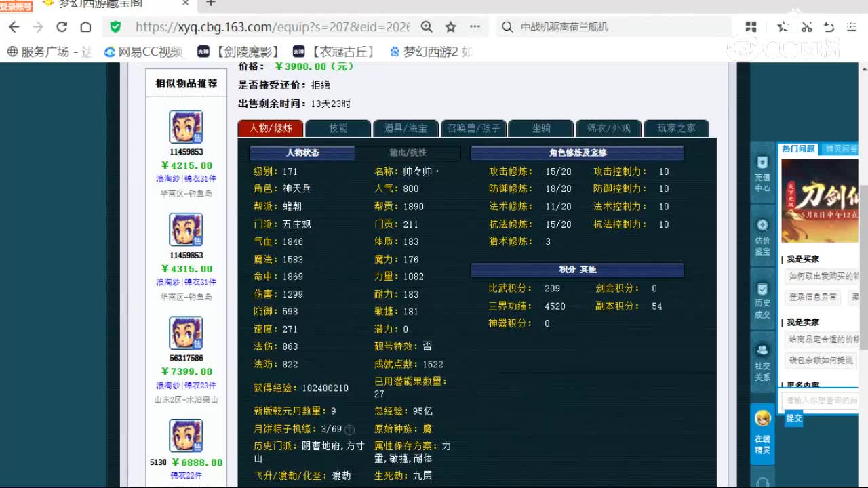Click the undo arrow icon in browser toolbar
The image size is (868, 488).
coord(829,27)
